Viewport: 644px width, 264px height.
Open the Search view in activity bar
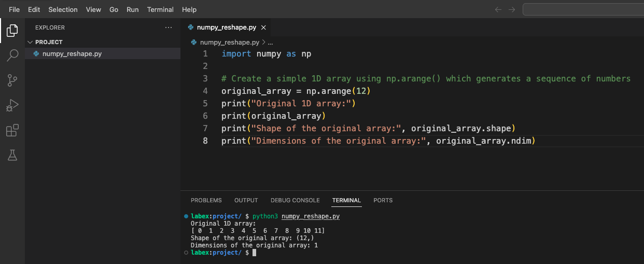tap(12, 55)
